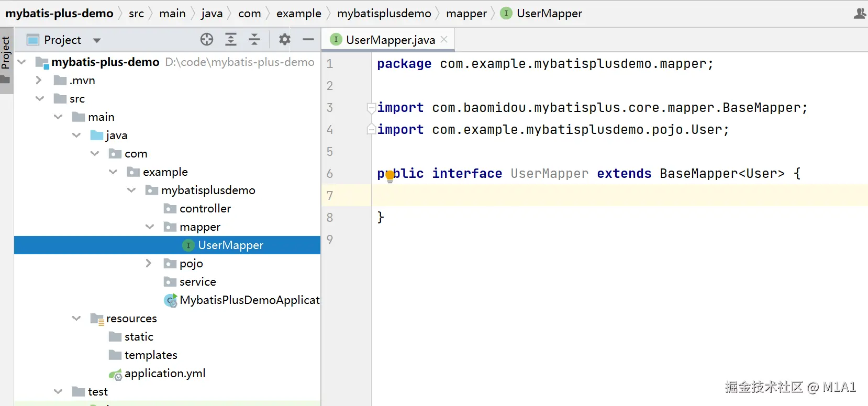Viewport: 868px width, 406px height.
Task: Click mybatis-plus-demo in the breadcrumb
Action: [x=59, y=14]
